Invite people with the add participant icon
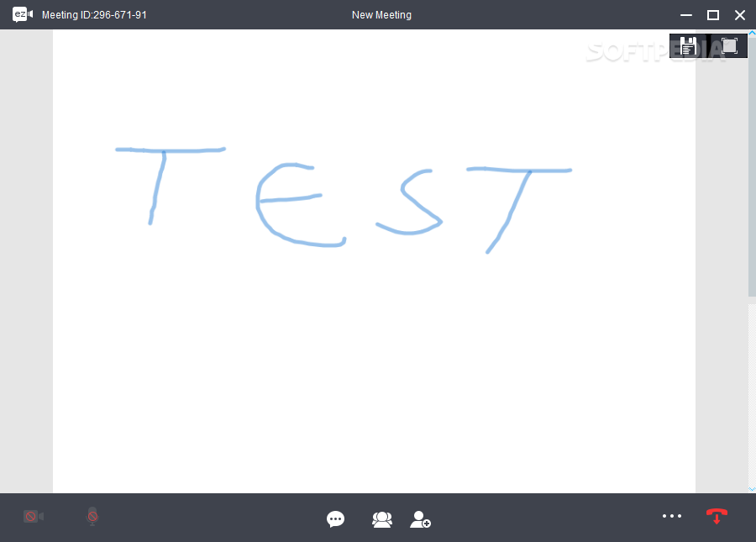The image size is (756, 542). tap(421, 519)
